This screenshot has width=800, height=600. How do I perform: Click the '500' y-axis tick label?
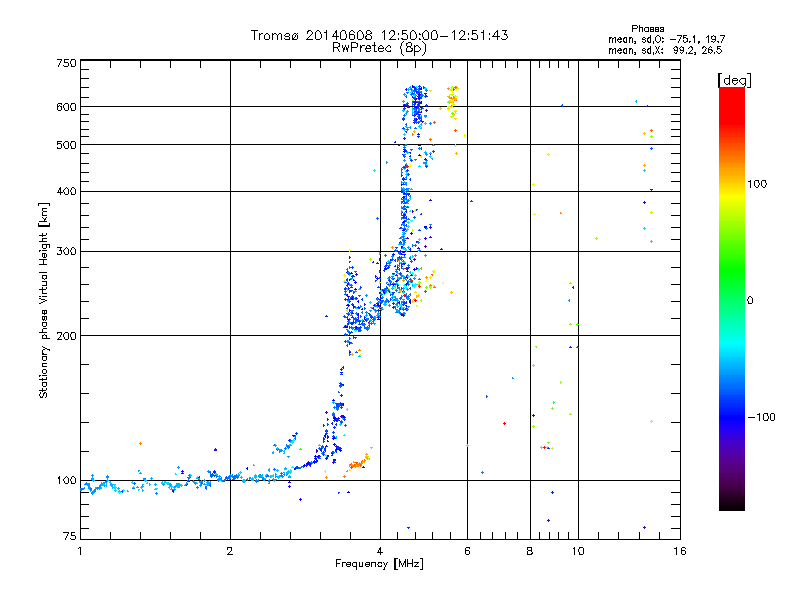tap(66, 145)
